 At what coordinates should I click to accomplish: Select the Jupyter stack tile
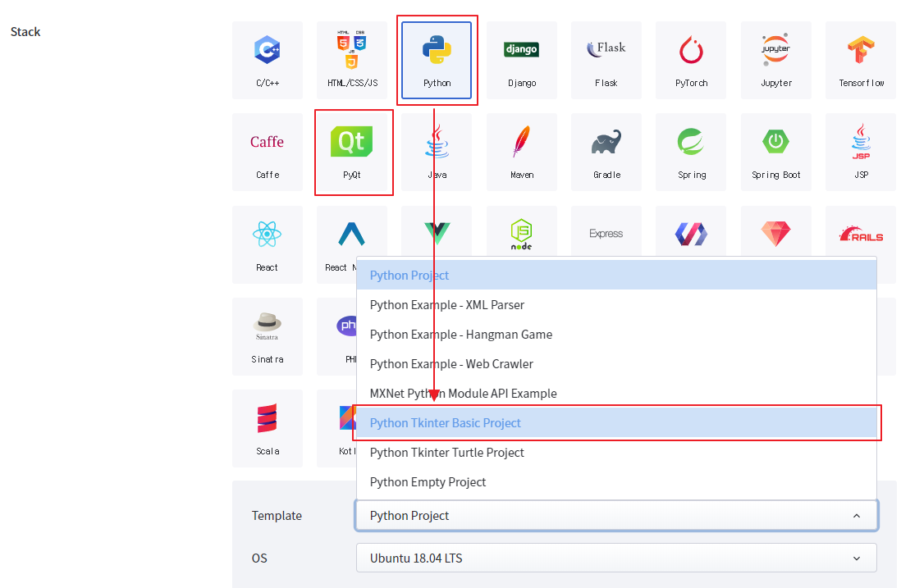(x=775, y=61)
